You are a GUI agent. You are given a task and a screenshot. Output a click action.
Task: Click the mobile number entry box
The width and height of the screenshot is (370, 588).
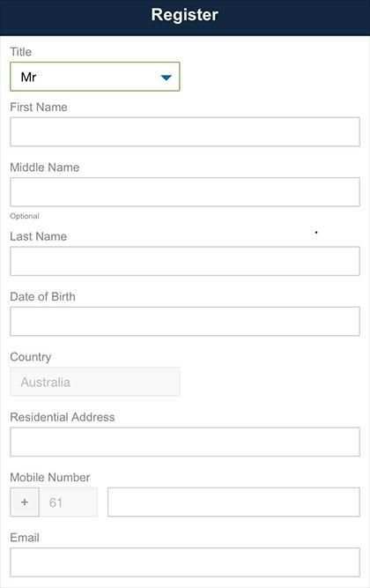tap(233, 502)
